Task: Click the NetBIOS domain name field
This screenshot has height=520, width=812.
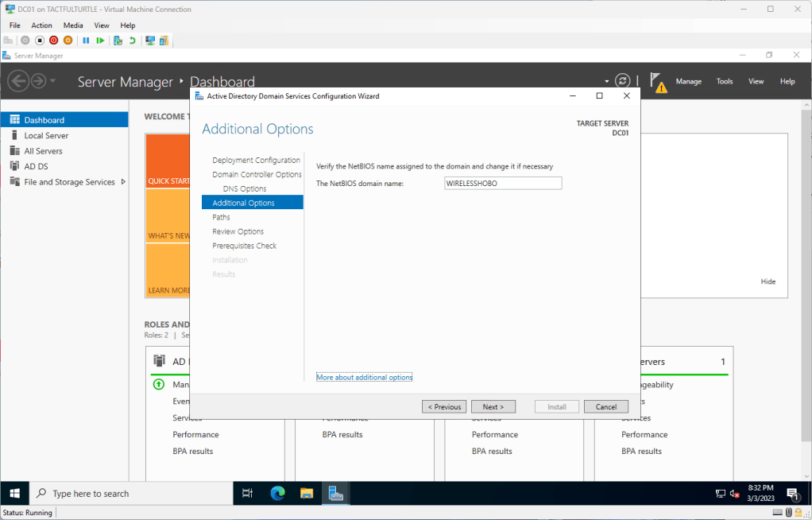Action: point(503,183)
